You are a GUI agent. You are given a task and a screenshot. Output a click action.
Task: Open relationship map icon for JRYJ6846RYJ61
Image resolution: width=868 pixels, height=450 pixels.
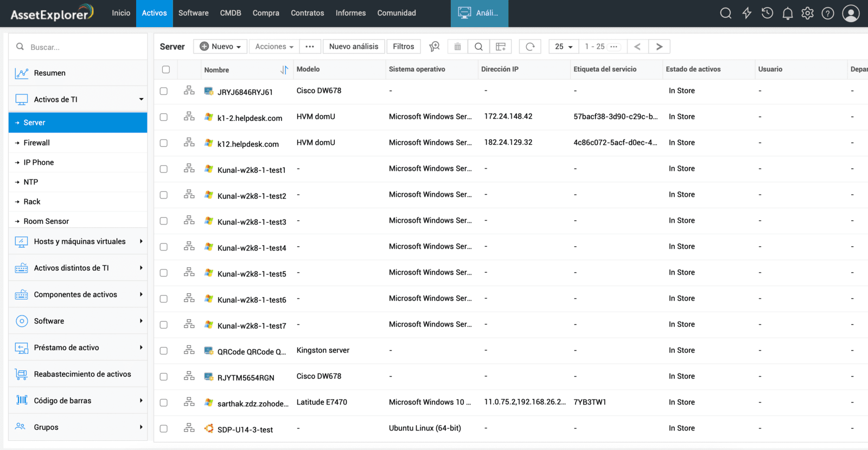point(189,91)
